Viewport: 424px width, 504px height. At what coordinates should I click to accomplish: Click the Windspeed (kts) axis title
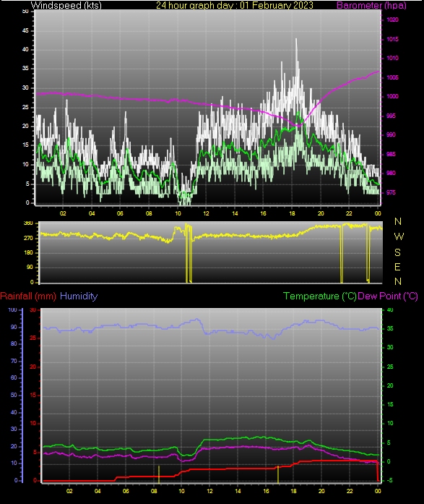click(x=66, y=5)
